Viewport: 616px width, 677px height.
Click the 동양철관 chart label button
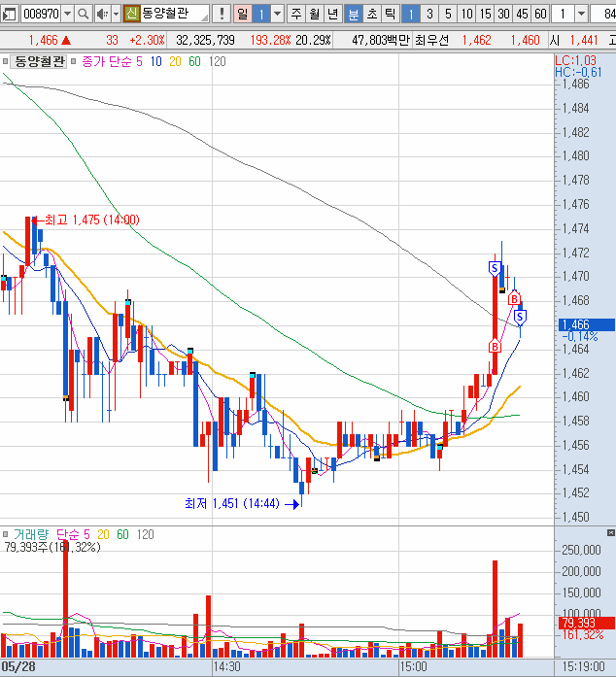[x=40, y=60]
